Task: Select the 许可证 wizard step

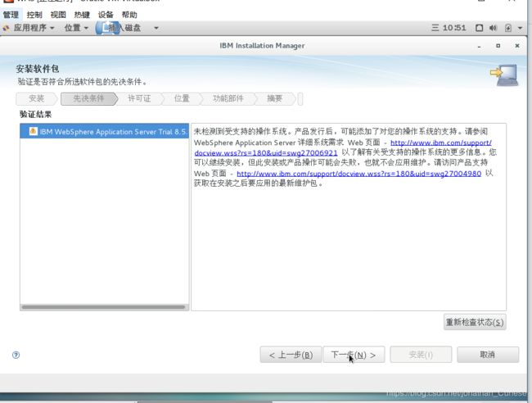Action: pos(139,98)
